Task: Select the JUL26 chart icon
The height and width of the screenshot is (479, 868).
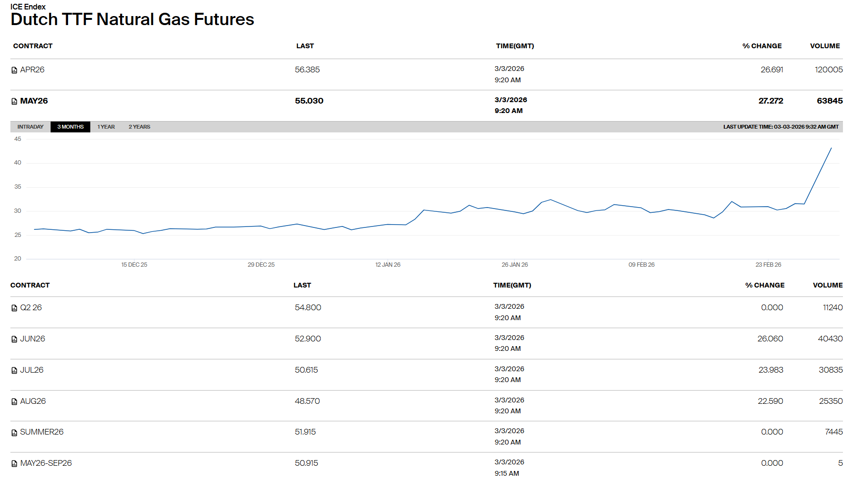Action: (x=14, y=370)
